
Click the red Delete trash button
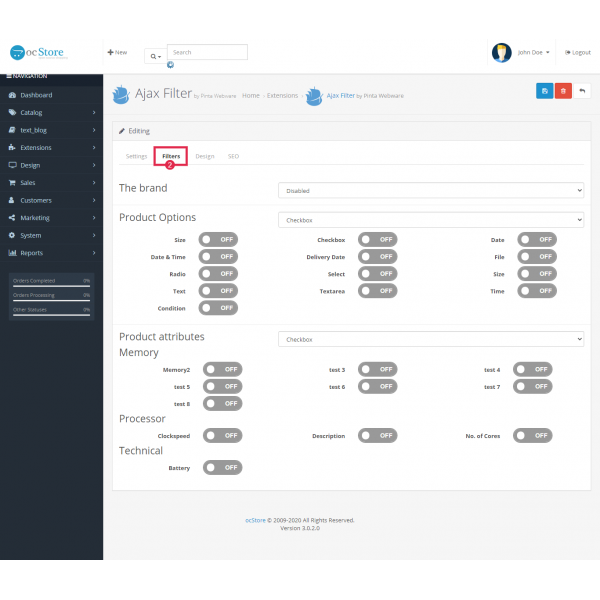point(563,91)
